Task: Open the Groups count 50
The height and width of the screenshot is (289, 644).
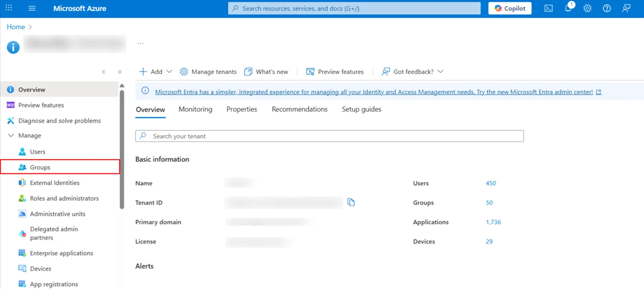Action: 489,202
